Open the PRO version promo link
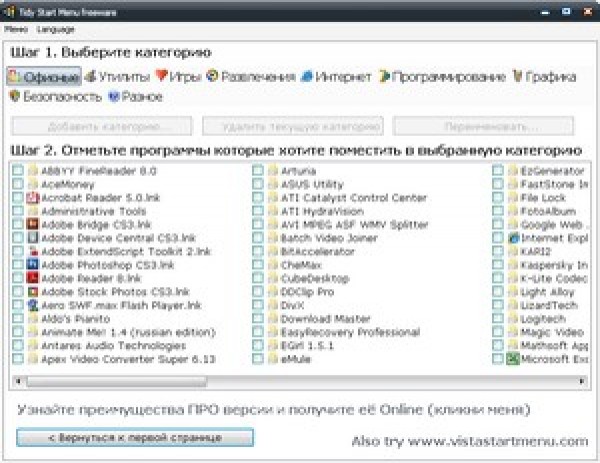Image resolution: width=600 pixels, height=463 pixels. [274, 410]
